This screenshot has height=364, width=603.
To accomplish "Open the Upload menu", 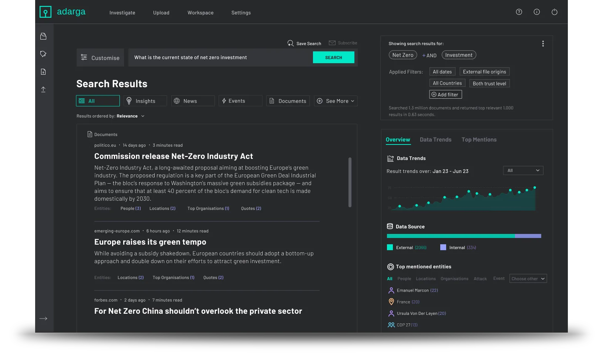I will click(161, 13).
